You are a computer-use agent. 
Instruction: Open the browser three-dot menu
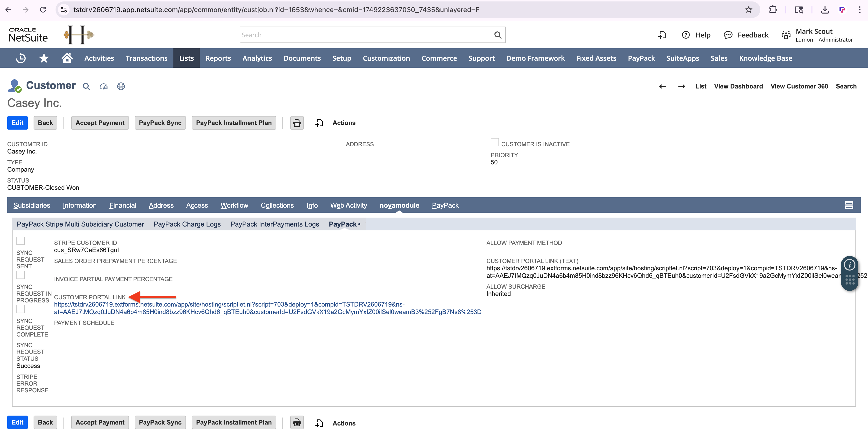tap(860, 10)
